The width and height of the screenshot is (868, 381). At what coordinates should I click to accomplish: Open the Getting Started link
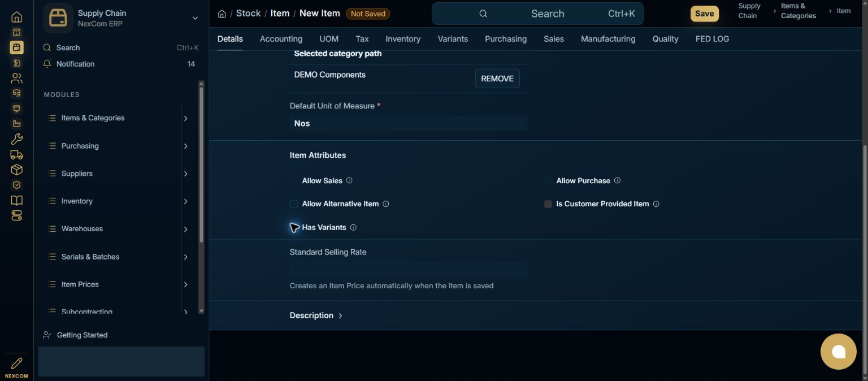point(82,335)
